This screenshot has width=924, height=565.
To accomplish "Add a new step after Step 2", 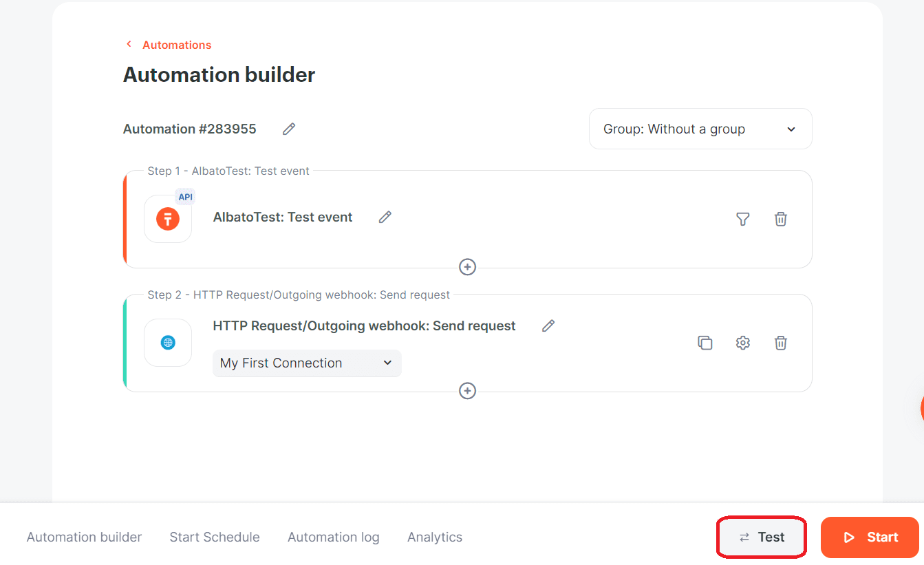I will [467, 391].
